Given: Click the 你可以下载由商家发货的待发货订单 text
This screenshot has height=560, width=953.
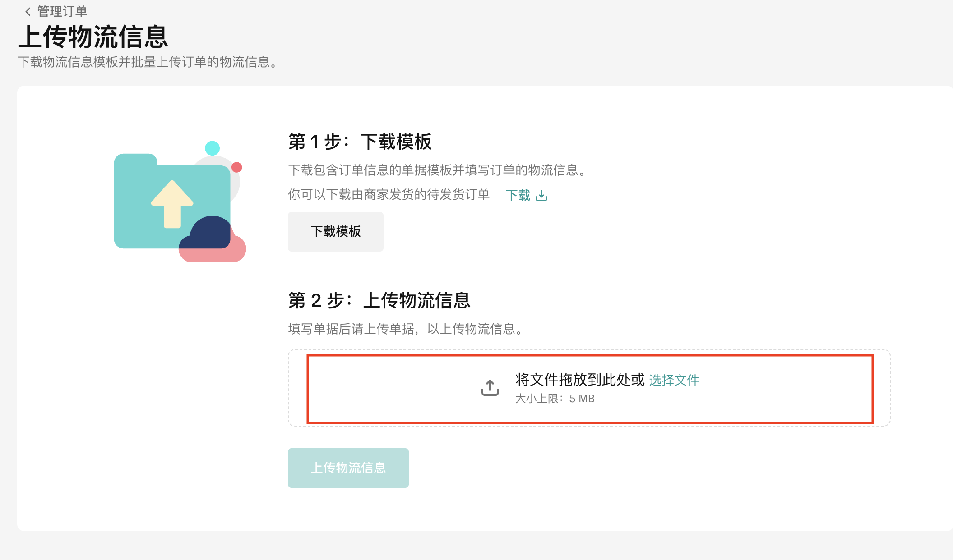Looking at the screenshot, I should click(x=389, y=195).
